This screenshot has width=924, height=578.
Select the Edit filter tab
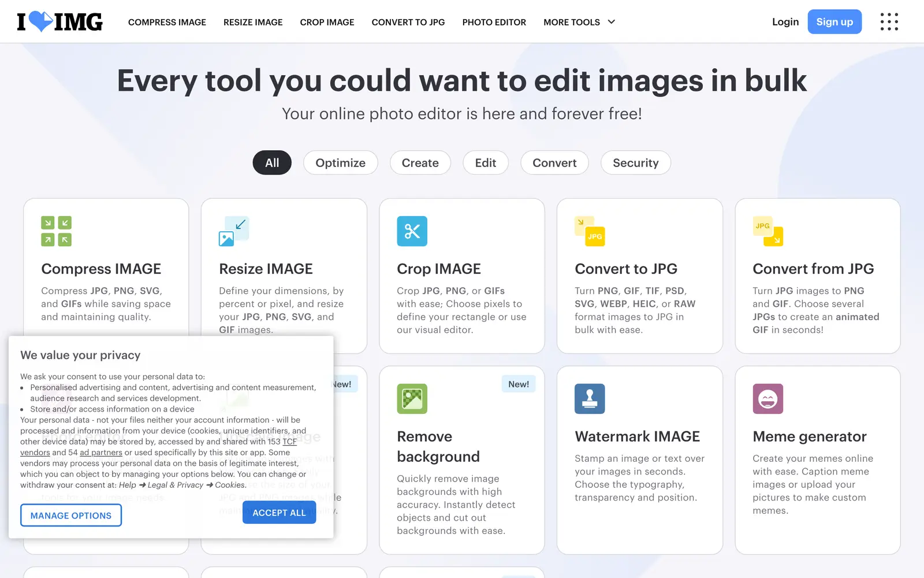click(486, 163)
